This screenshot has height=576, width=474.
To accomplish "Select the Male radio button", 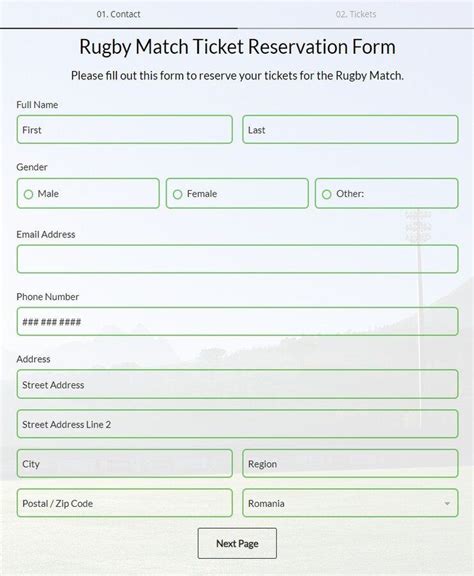I will [x=29, y=194].
